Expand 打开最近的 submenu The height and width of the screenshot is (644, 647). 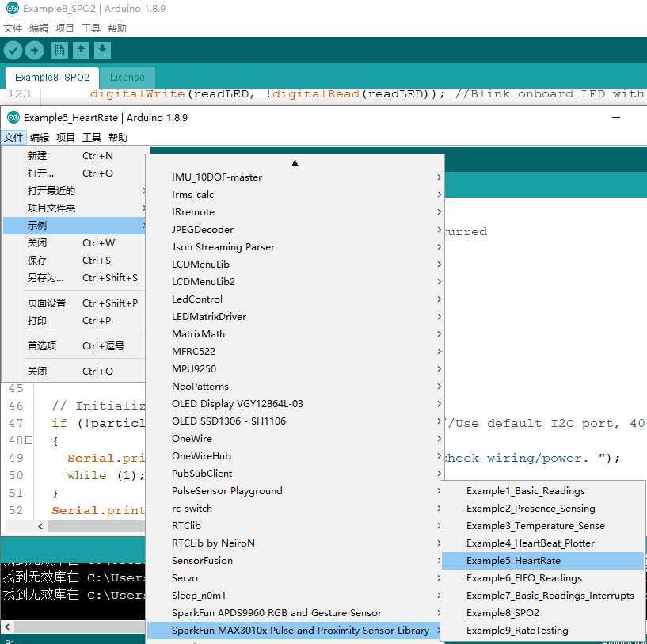74,191
